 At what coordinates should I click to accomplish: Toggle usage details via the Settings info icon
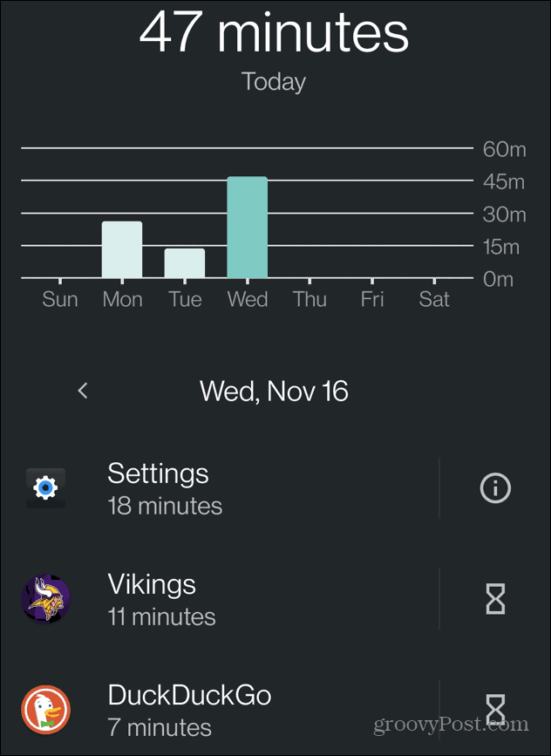[x=494, y=487]
